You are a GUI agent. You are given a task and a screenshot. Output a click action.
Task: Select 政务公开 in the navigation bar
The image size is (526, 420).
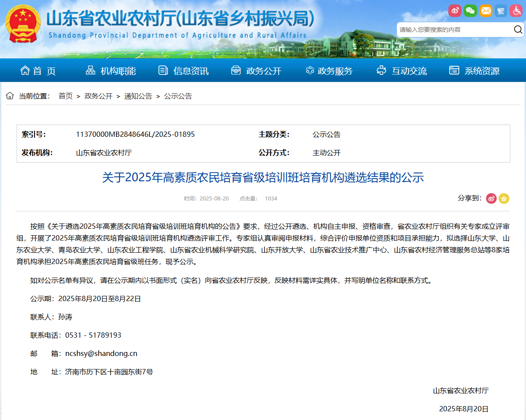pyautogui.click(x=264, y=71)
